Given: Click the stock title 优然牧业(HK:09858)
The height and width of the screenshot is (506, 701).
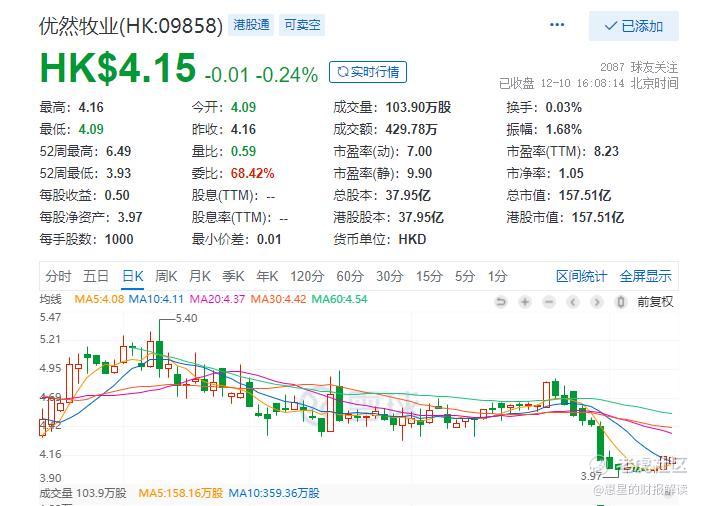Looking at the screenshot, I should point(131,26).
